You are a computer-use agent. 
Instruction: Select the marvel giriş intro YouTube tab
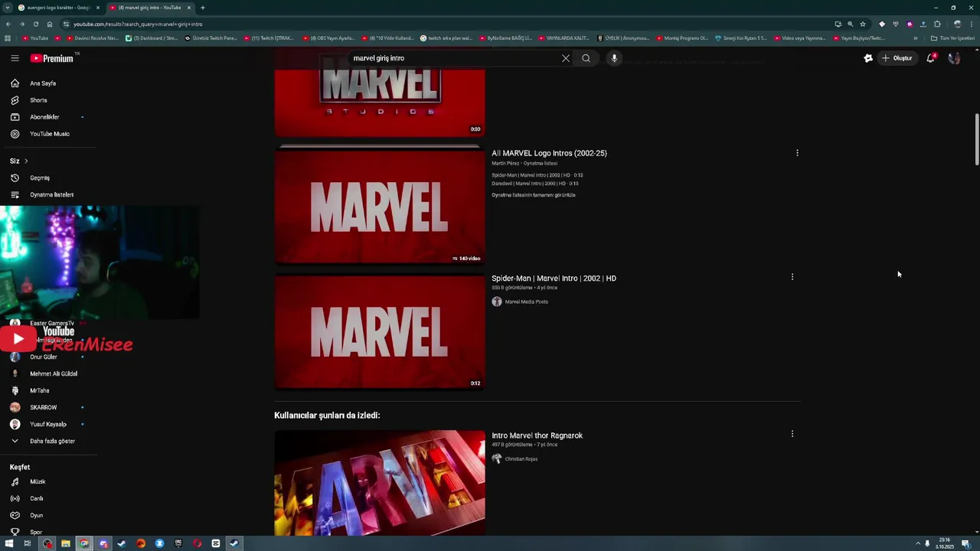tap(149, 8)
